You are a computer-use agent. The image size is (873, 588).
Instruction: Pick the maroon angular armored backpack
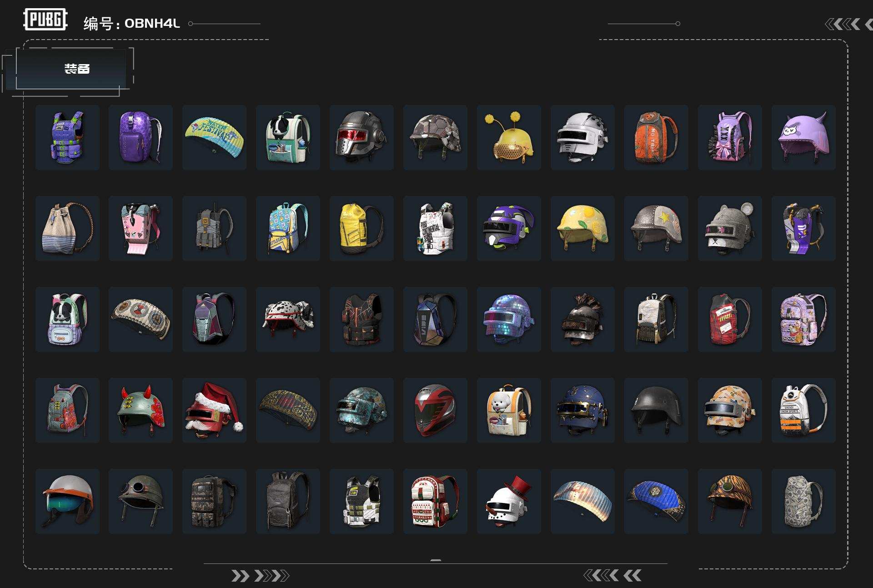tap(214, 319)
